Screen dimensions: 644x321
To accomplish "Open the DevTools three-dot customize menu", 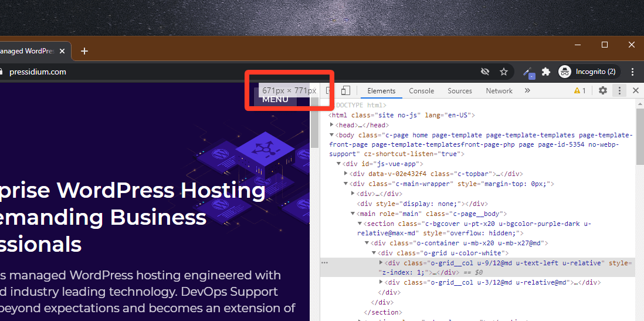I will point(619,91).
